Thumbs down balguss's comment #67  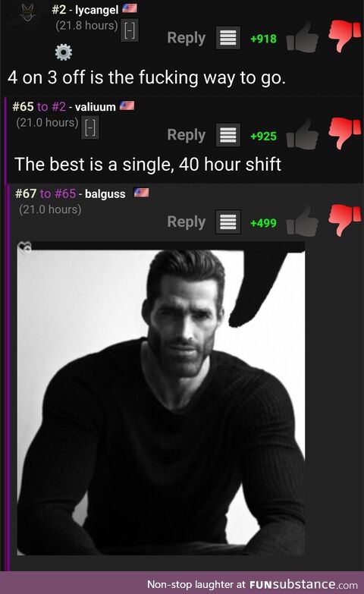pos(344,220)
